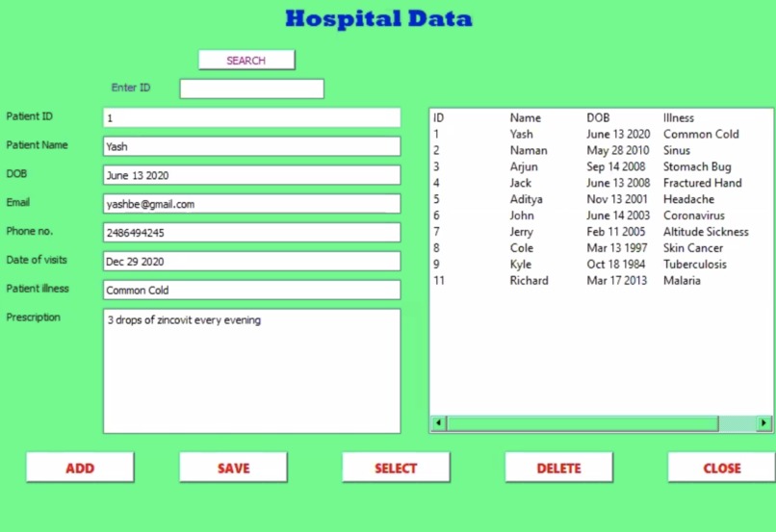Click the Email field with yashbe@gmail.com
This screenshot has height=532, width=776.
coord(252,204)
